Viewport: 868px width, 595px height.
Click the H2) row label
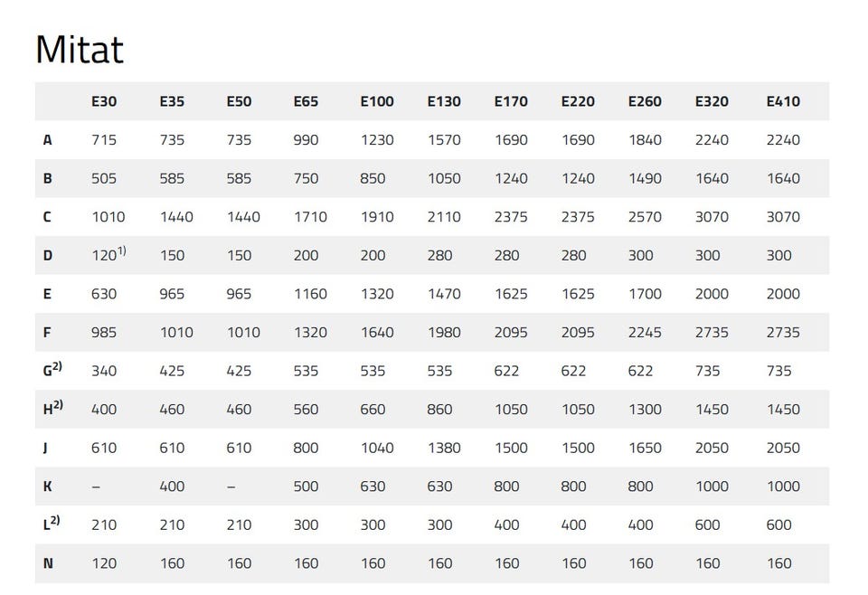pyautogui.click(x=53, y=408)
